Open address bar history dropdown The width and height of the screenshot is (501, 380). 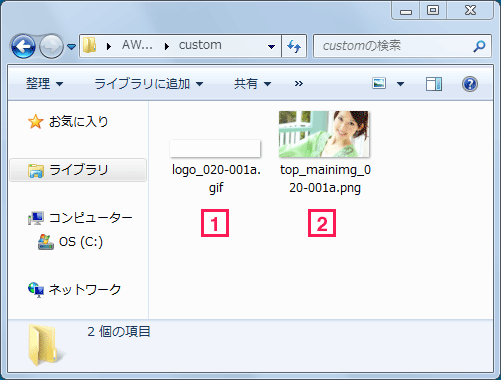[x=271, y=46]
